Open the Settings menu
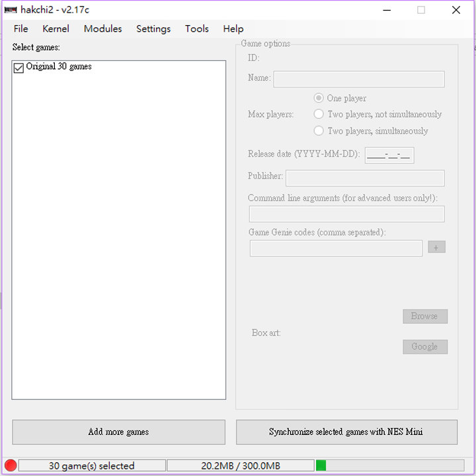Screen dimensions: 476x476 153,28
